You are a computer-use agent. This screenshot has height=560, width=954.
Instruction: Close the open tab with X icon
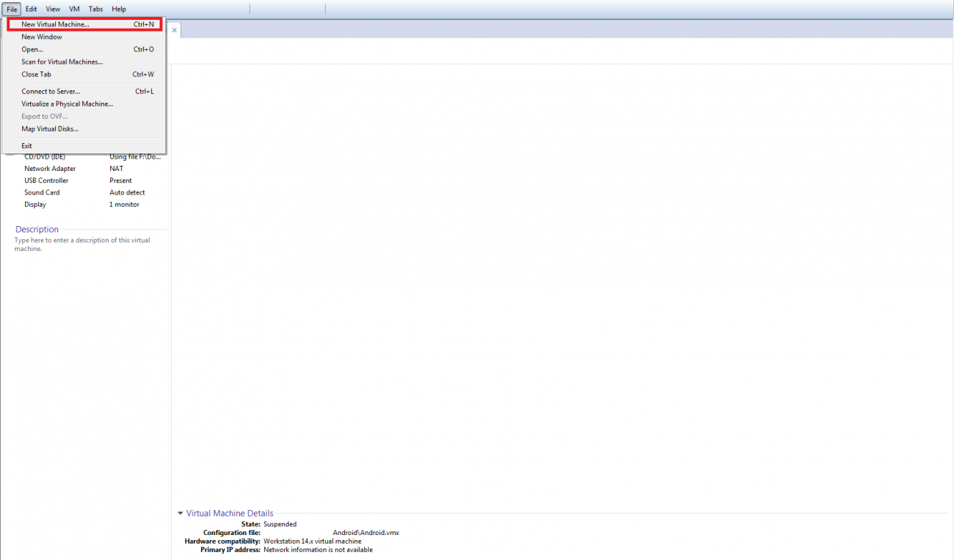(175, 30)
